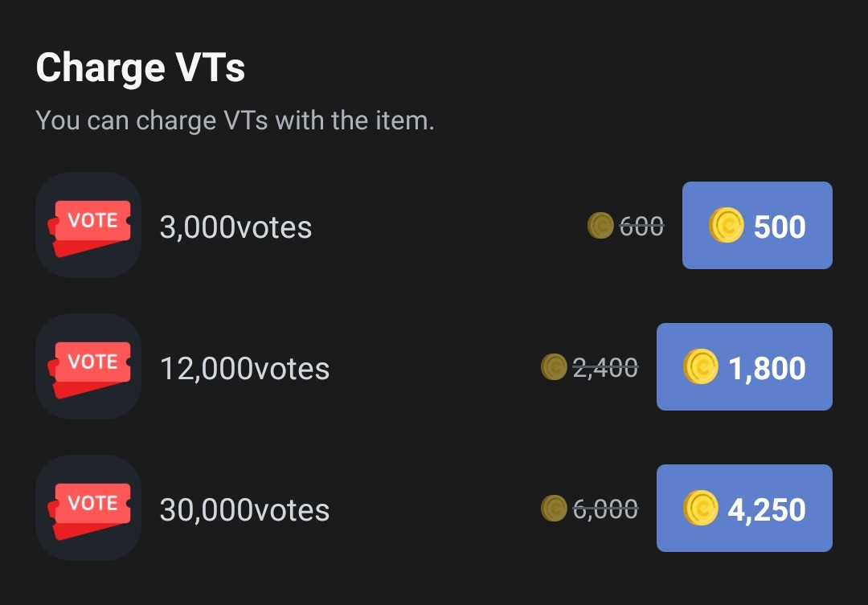Tap the gold coin inside the 4,250 button
Screen dimensions: 868x605
[701, 509]
